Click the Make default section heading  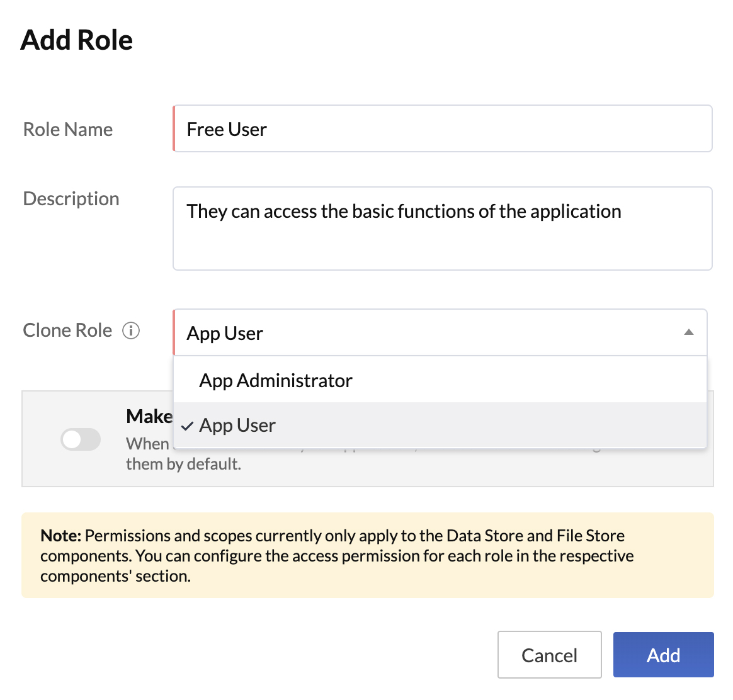[x=149, y=415]
